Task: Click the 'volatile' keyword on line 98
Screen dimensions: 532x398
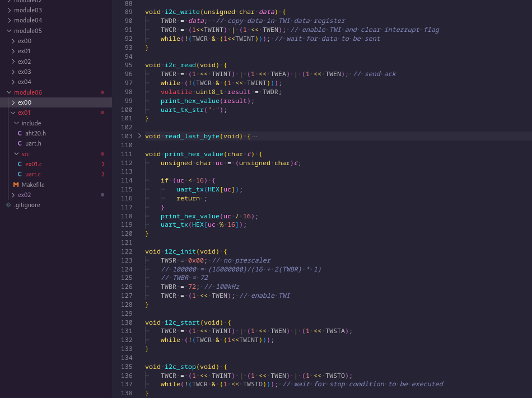Action: point(176,92)
